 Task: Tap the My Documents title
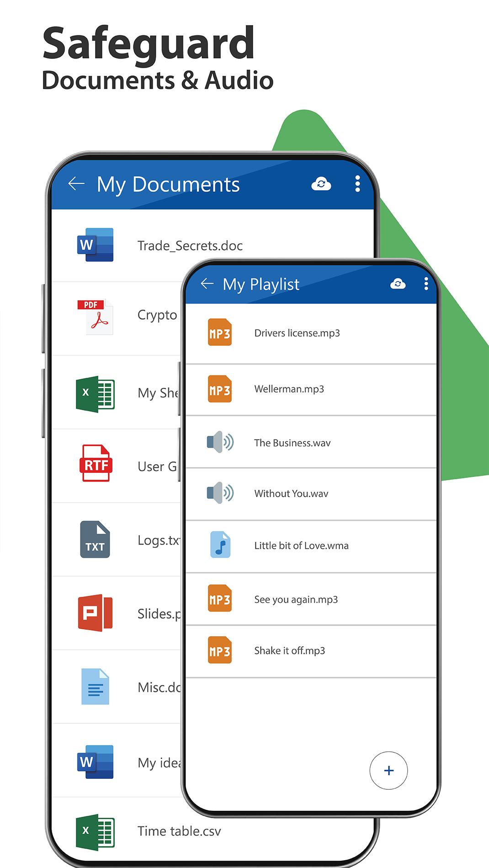point(168,185)
